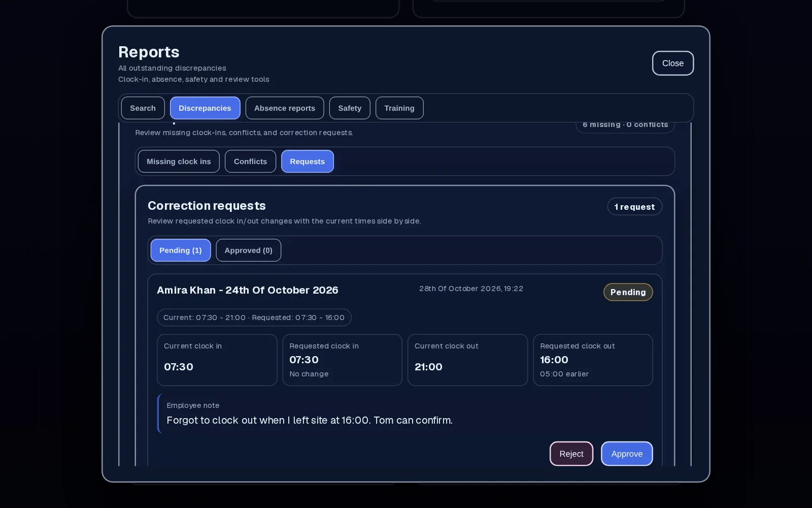Switch to Absence reports tab

(285, 108)
